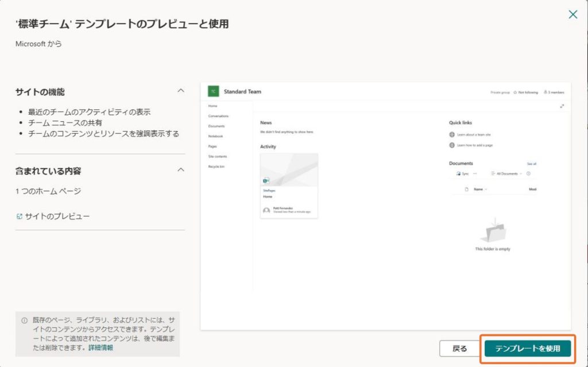Collapse the 含まれている内容 section
The width and height of the screenshot is (588, 367).
181,170
